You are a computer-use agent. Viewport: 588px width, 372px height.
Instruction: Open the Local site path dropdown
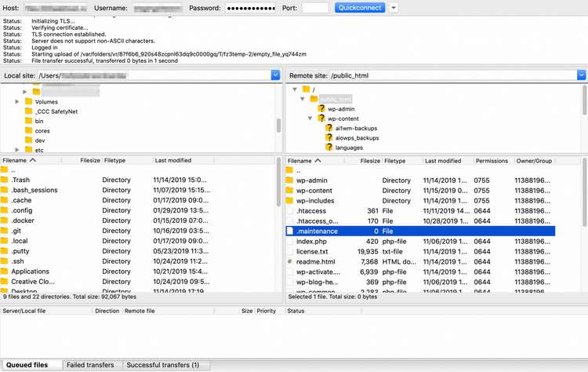coord(275,75)
